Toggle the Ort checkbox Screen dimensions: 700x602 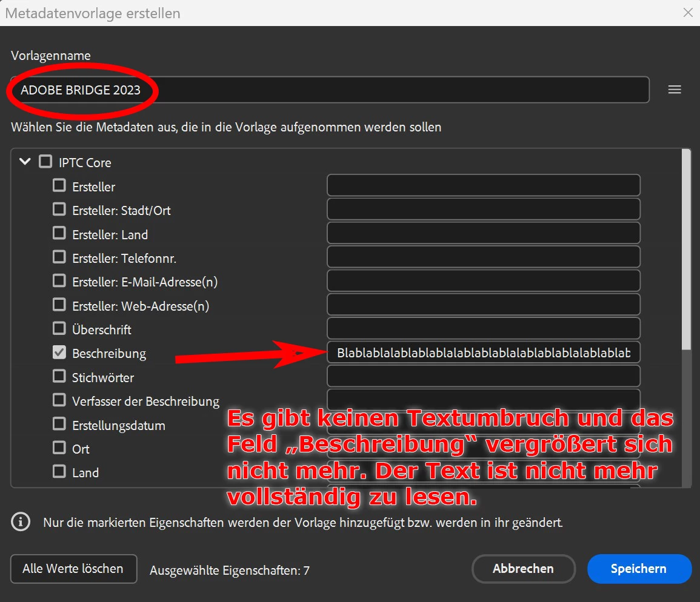point(59,448)
